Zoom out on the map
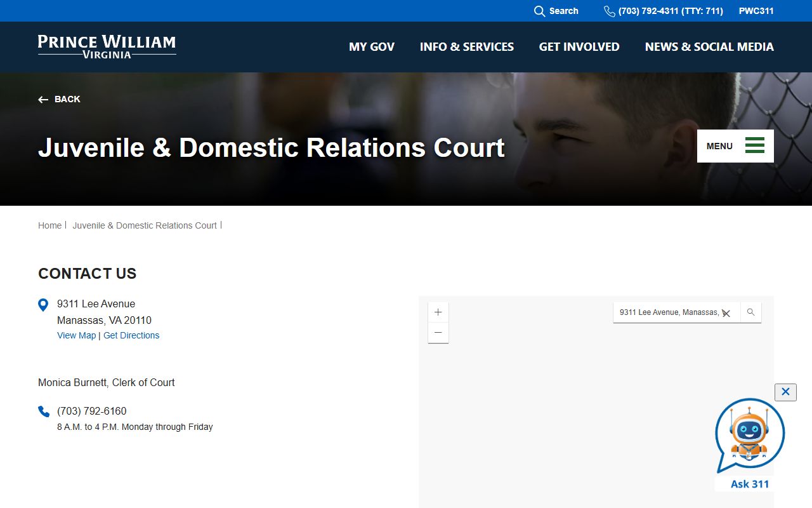The width and height of the screenshot is (812, 508). pos(438,333)
